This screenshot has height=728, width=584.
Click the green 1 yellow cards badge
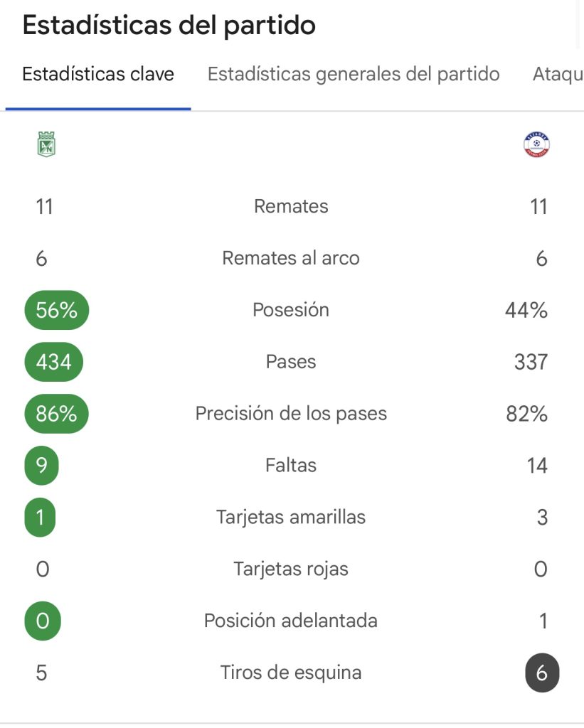[41, 518]
